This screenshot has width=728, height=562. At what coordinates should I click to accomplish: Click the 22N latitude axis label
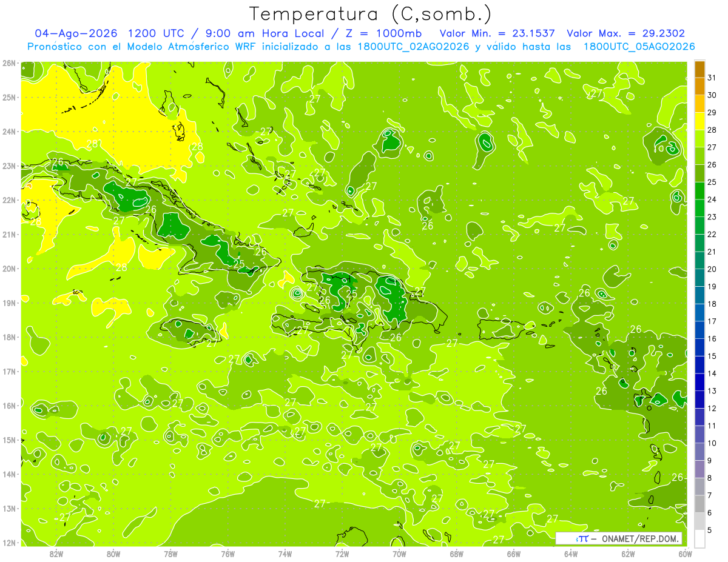point(8,200)
